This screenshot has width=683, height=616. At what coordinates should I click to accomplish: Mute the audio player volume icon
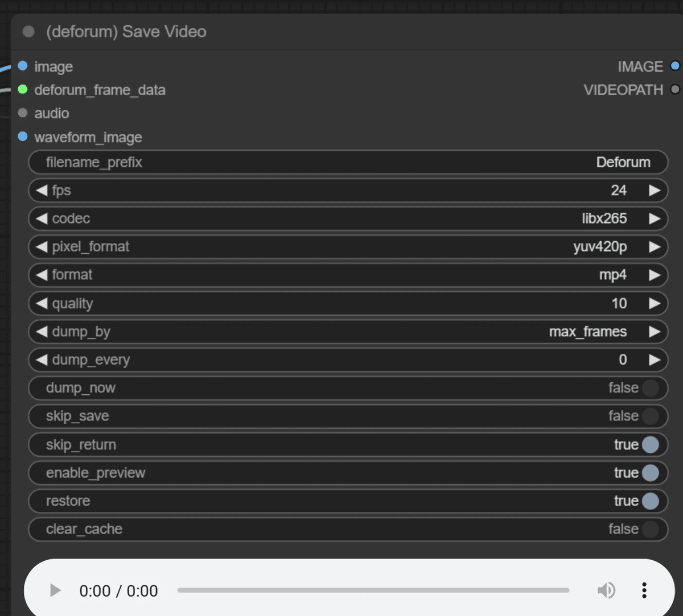607,590
